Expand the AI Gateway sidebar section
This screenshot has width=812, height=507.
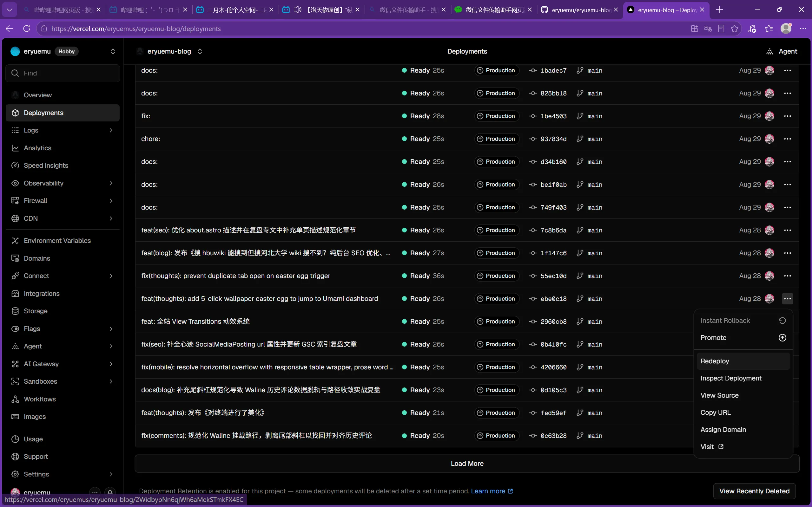[111, 364]
